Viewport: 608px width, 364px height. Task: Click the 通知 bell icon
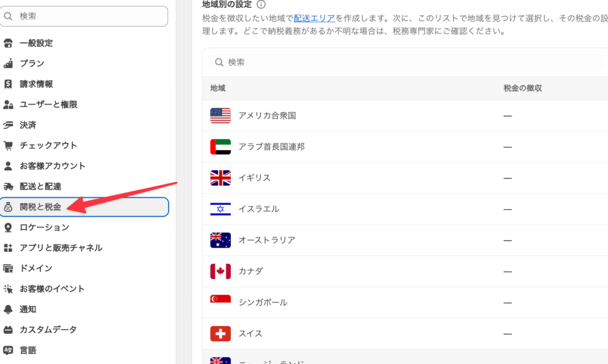(8, 309)
